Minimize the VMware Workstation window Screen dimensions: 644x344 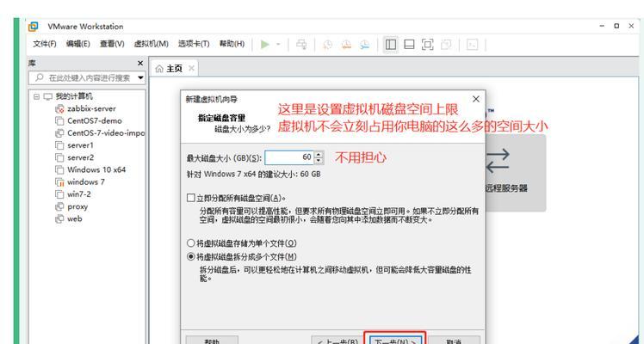pyautogui.click(x=602, y=26)
